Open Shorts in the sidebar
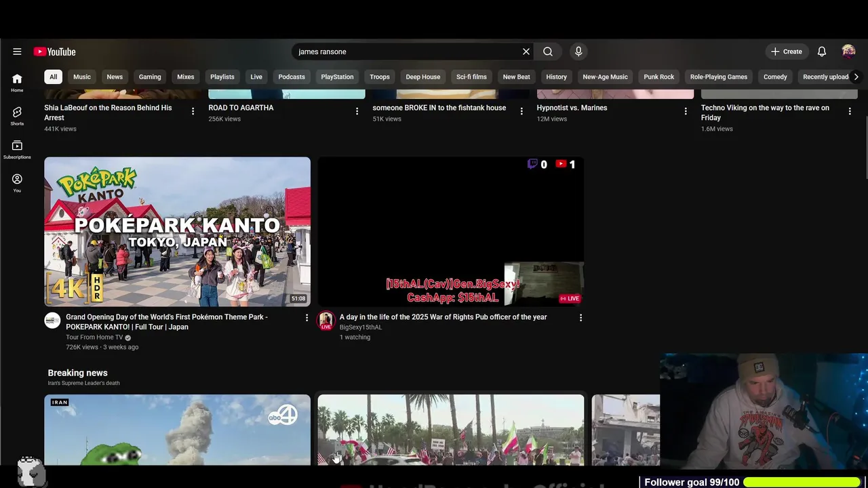This screenshot has height=488, width=868. [17, 116]
